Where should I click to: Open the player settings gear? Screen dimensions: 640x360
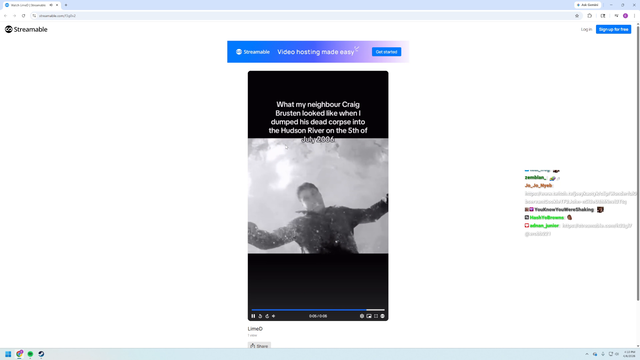click(362, 316)
